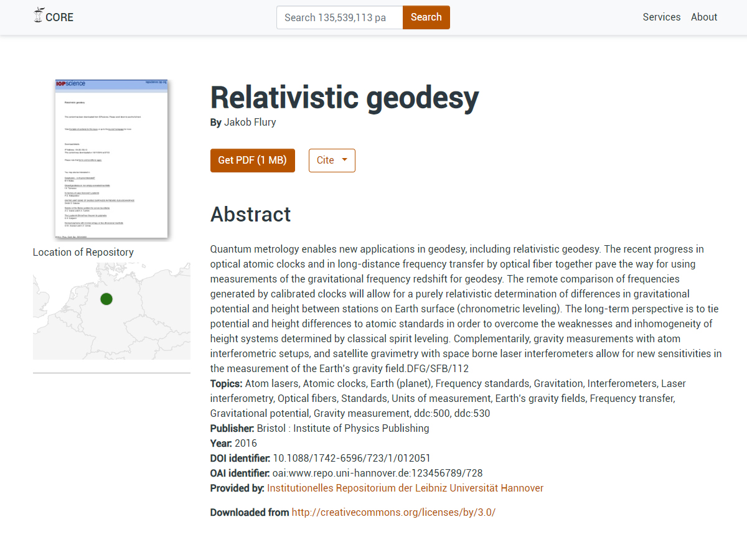Click the DOI value 10.1088/1742-6596/723/1/012051
This screenshot has width=747, height=560.
(351, 459)
